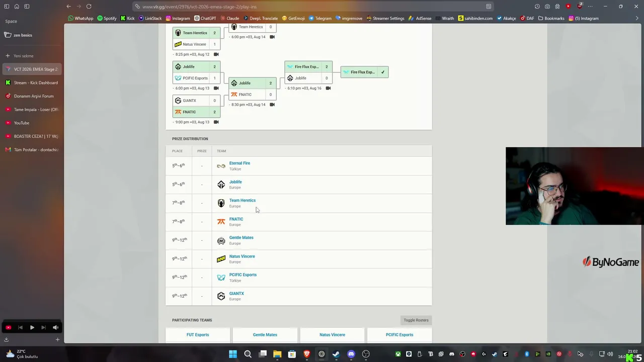Open the reader view icon in address bar
Image resolution: width=644 pixels, height=362 pixels.
489,7
